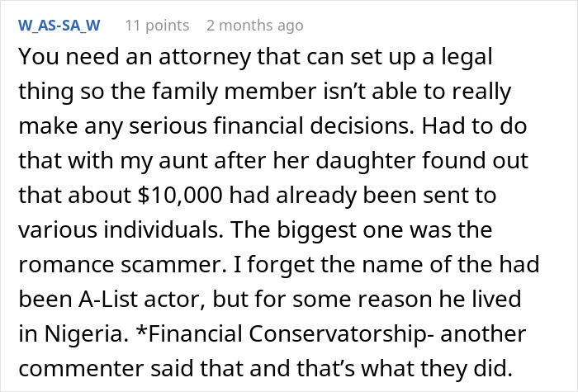Image resolution: width=578 pixels, height=392 pixels.
Task: Open W_AS-SA_W user profile link
Action: pos(59,26)
